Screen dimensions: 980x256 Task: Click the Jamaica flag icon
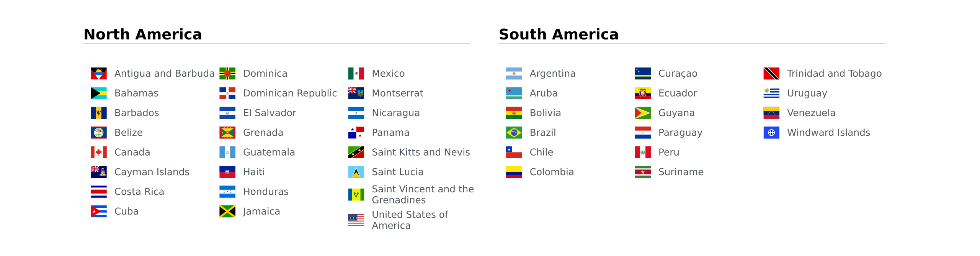227,212
